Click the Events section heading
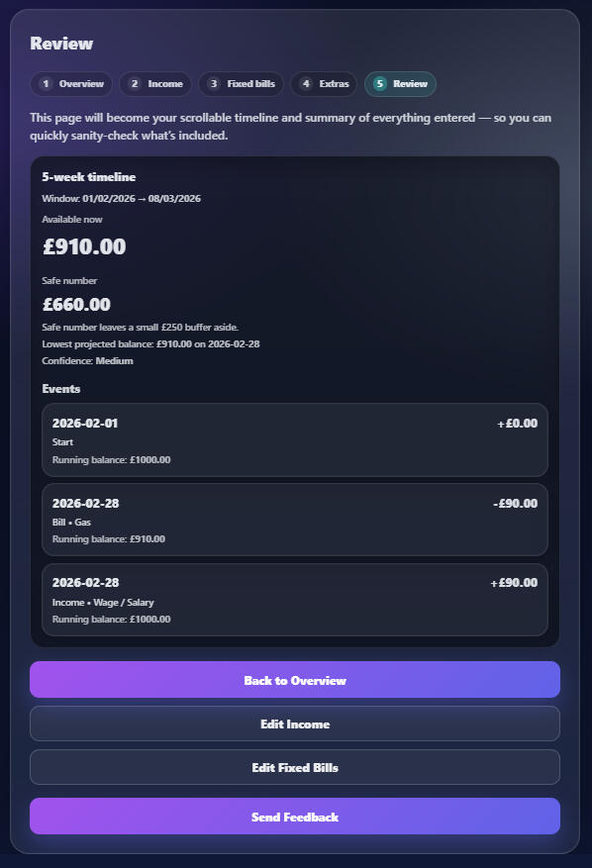The width and height of the screenshot is (592, 868). (x=61, y=389)
